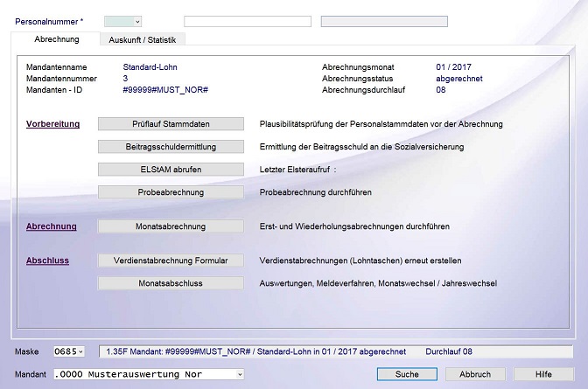Select the Mandantenname value Standard-Lohn
This screenshot has height=389, width=588.
pyautogui.click(x=150, y=67)
